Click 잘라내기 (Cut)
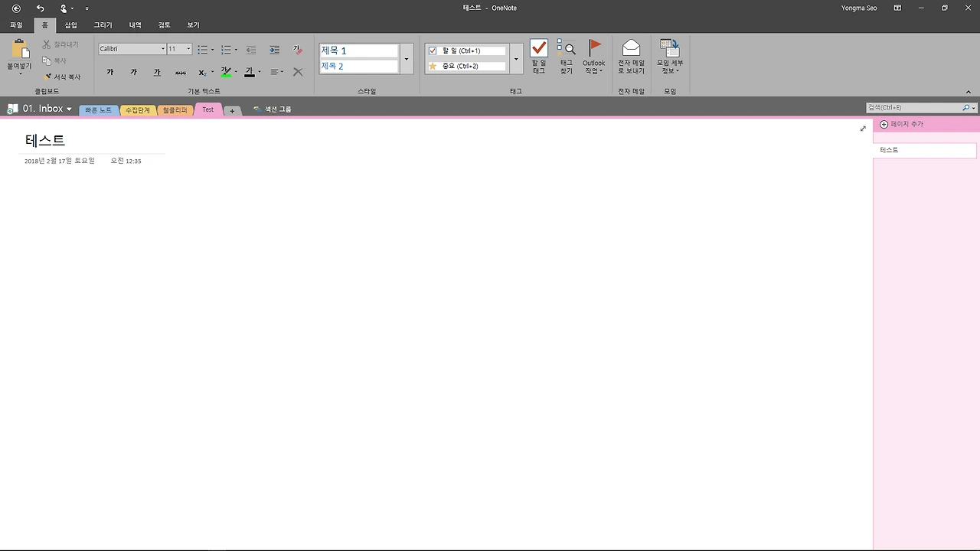Viewport: 980px width, 551px height. click(60, 44)
